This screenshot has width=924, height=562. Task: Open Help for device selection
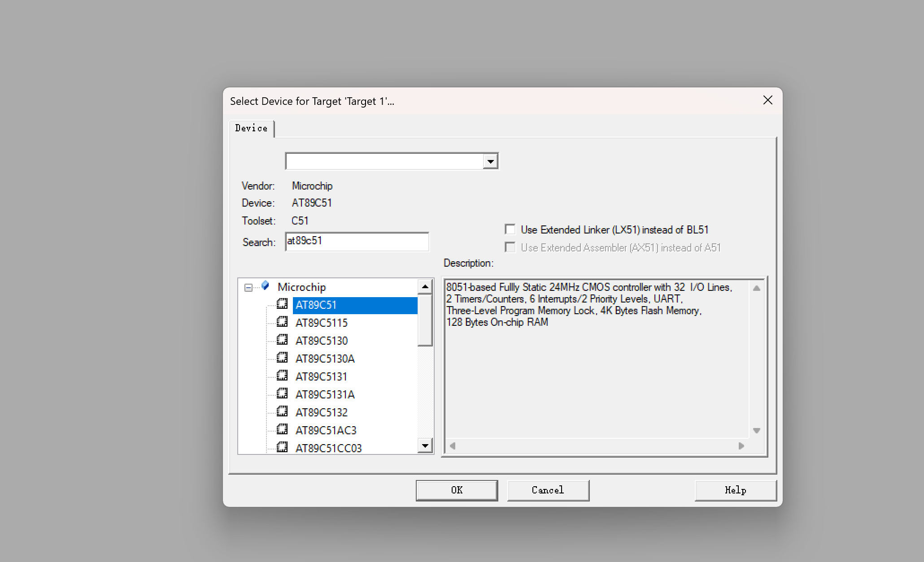(x=735, y=490)
